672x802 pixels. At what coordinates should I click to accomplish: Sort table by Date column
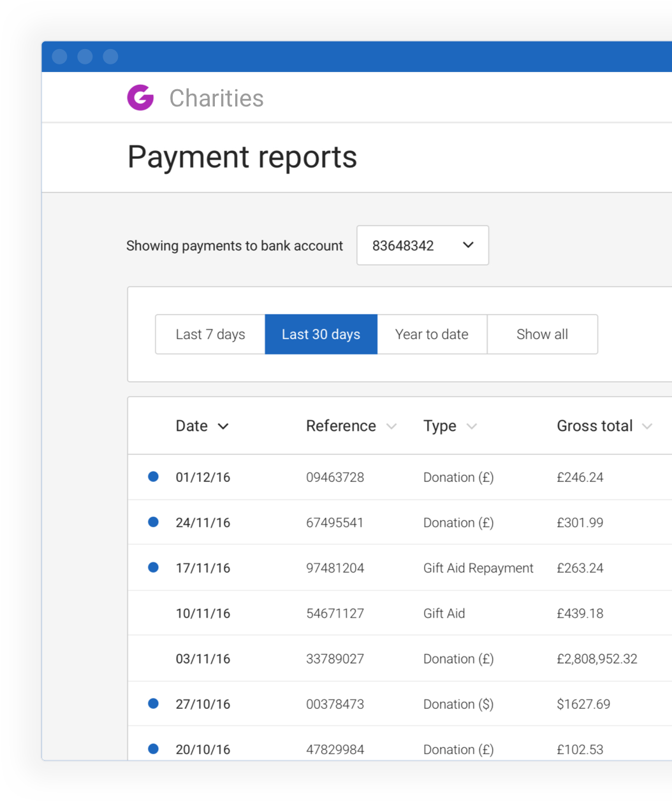(x=201, y=426)
